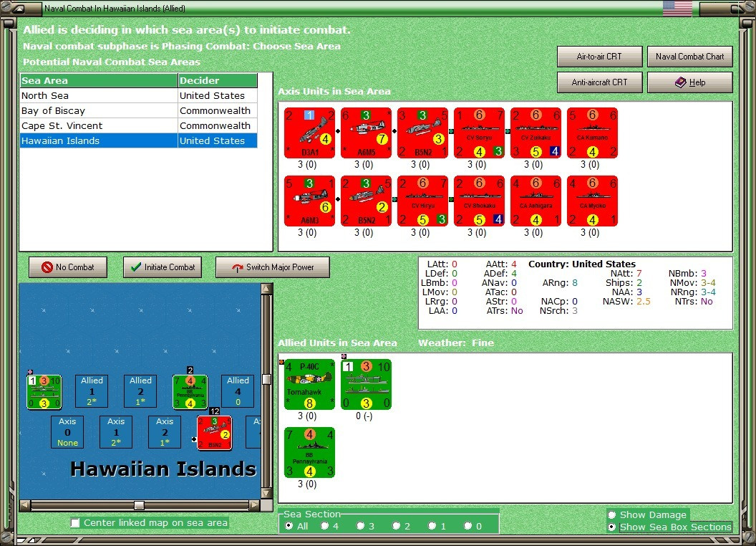Select the Bay of Biscay row
Viewport: 756px width, 546px height.
[138, 110]
